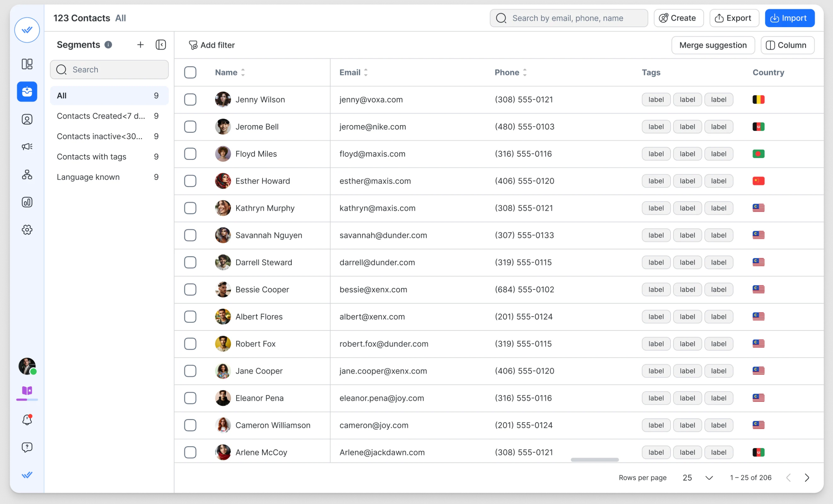Toggle the select-all contacts checkbox
This screenshot has width=833, height=504.
point(190,72)
